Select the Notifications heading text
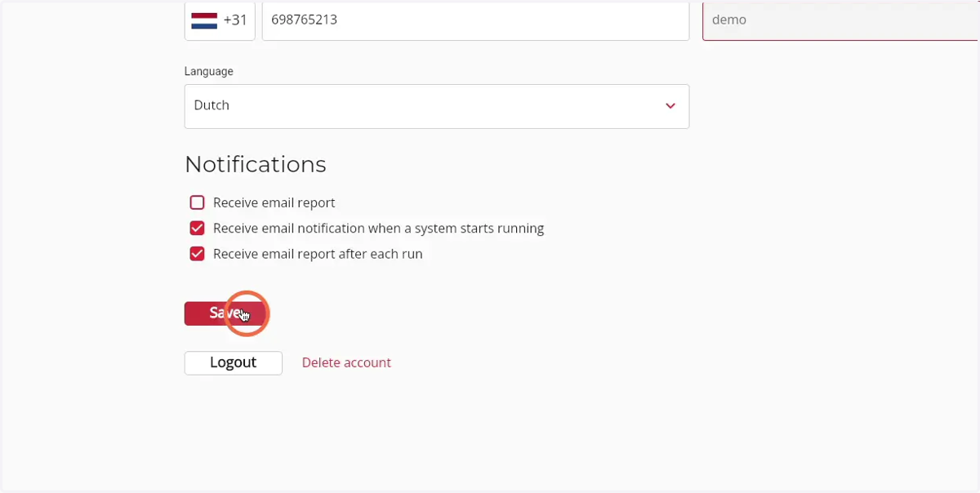 (256, 164)
